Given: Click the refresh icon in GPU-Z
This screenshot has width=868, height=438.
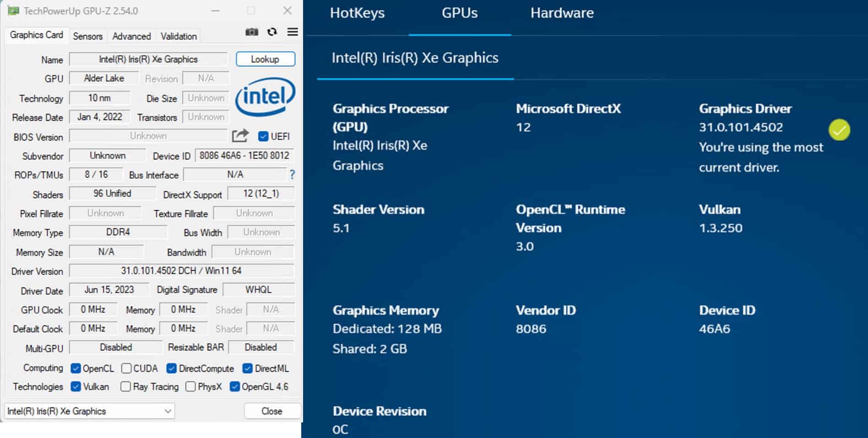Looking at the screenshot, I should click(x=272, y=32).
